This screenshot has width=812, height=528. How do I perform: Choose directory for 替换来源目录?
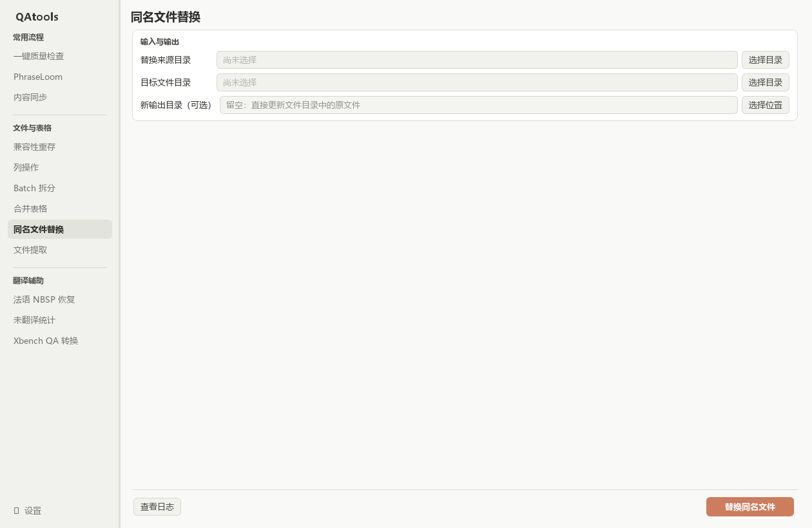[x=766, y=60]
